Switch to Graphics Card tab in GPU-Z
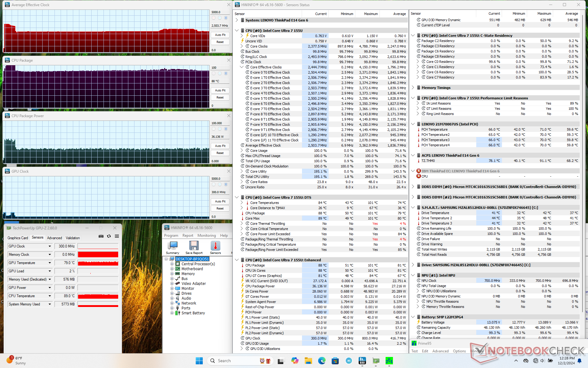Viewport: 588px width, 368px height. point(18,238)
